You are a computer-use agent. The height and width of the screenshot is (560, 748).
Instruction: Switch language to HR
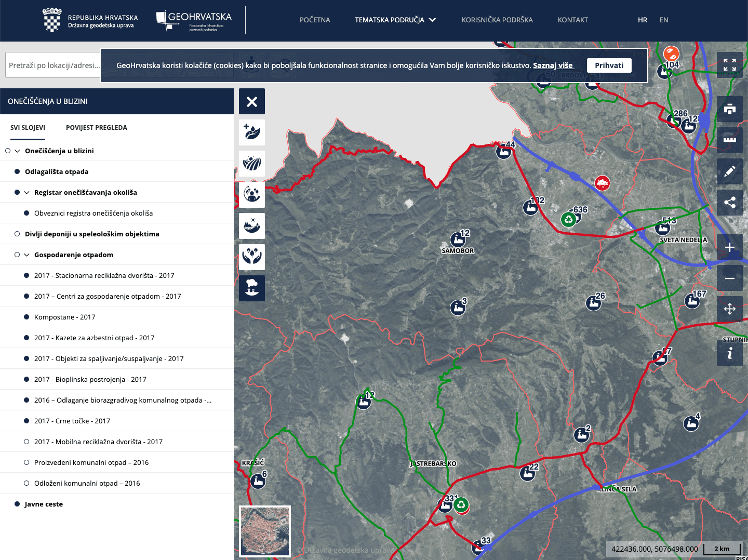coord(643,20)
